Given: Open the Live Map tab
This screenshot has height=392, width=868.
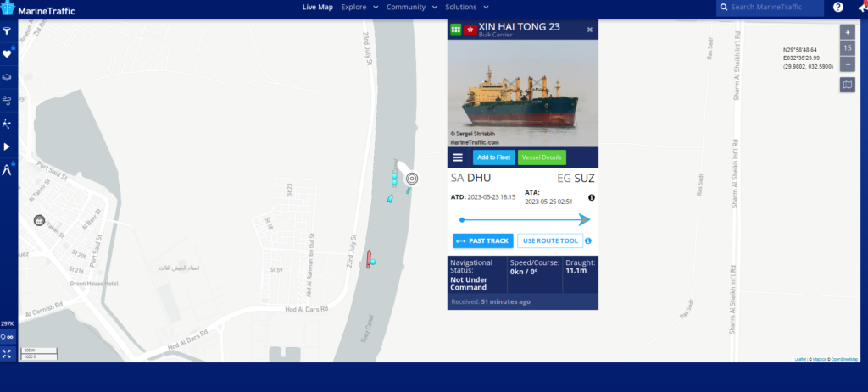Looking at the screenshot, I should pyautogui.click(x=318, y=7).
